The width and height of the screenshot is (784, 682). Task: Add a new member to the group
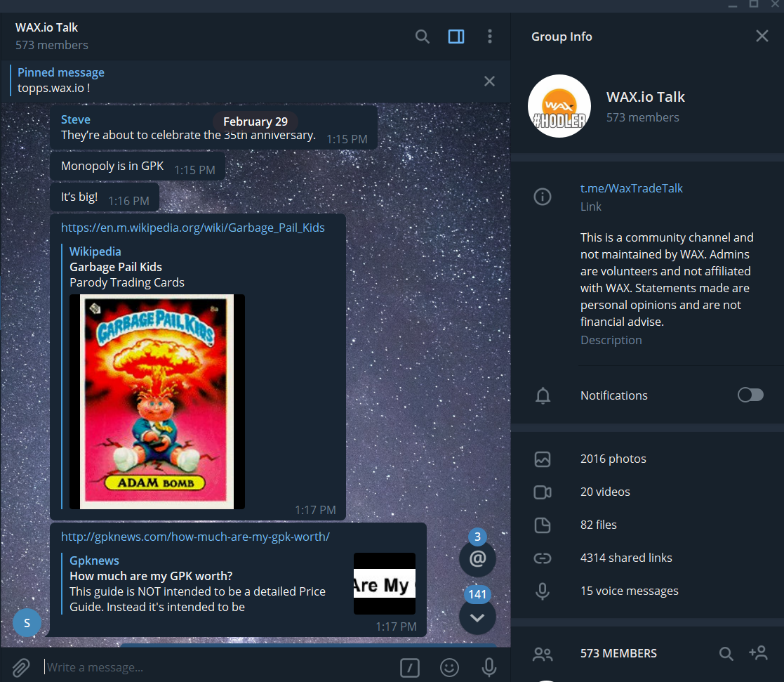tap(758, 653)
